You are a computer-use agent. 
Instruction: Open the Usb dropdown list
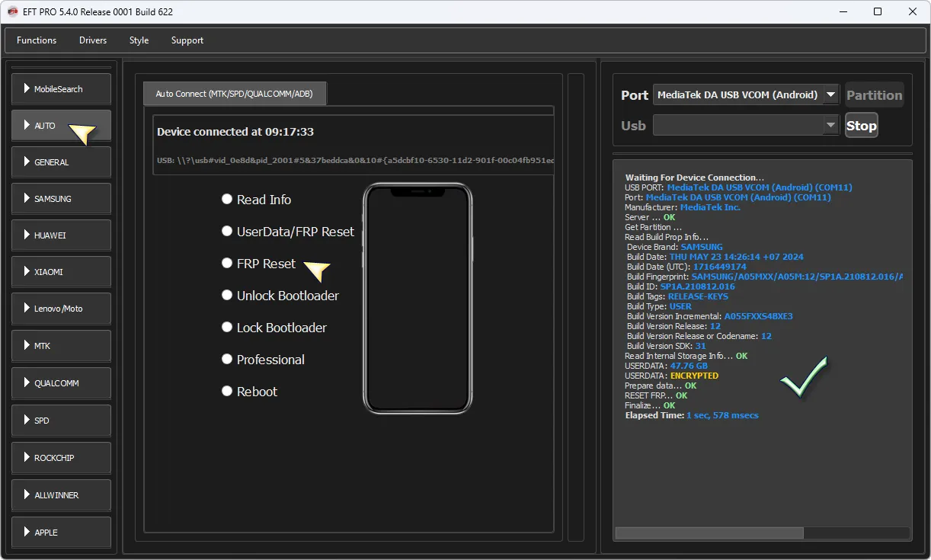pyautogui.click(x=830, y=126)
